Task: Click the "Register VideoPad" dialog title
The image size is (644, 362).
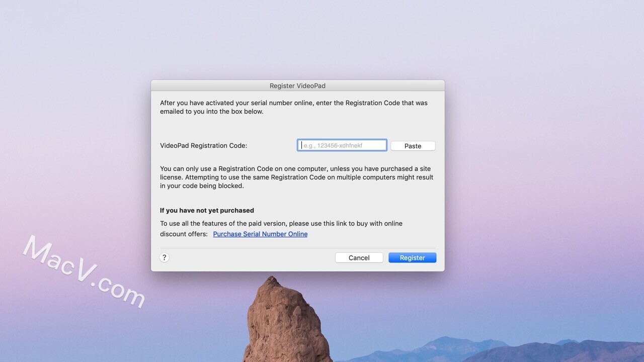Action: tap(297, 85)
